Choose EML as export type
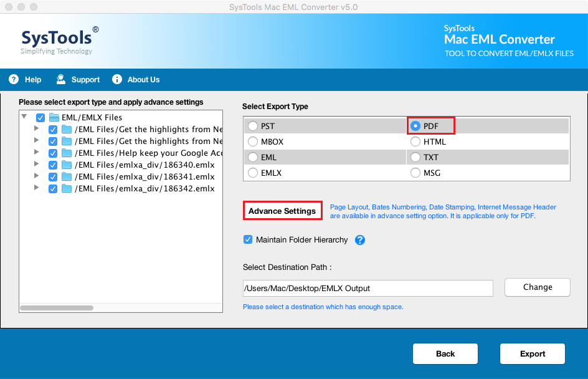The width and height of the screenshot is (588, 379). pos(253,157)
